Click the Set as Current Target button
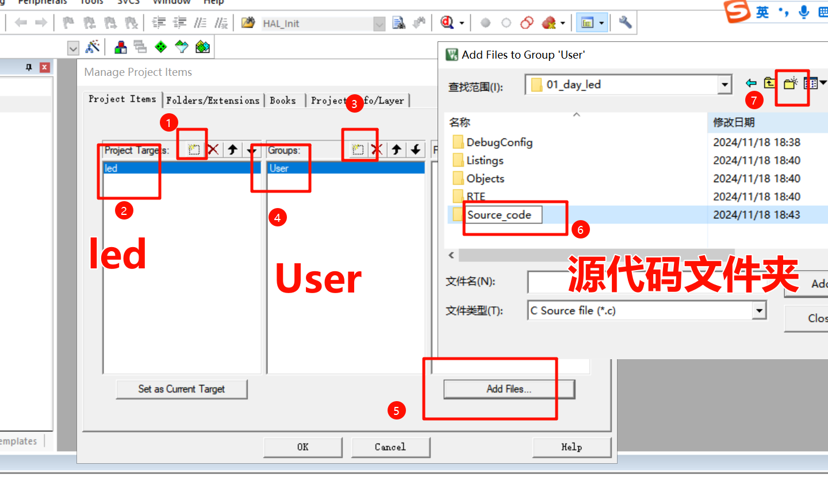The height and width of the screenshot is (504, 828). (x=182, y=389)
